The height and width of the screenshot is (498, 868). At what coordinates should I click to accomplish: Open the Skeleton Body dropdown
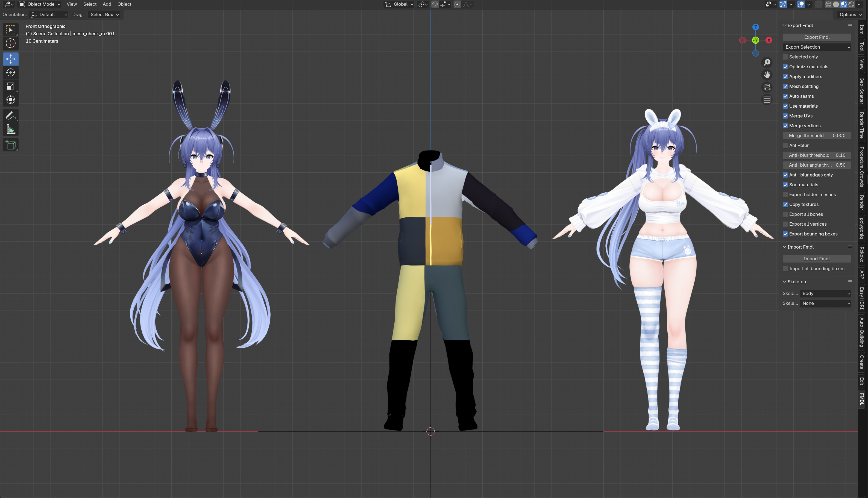click(825, 293)
